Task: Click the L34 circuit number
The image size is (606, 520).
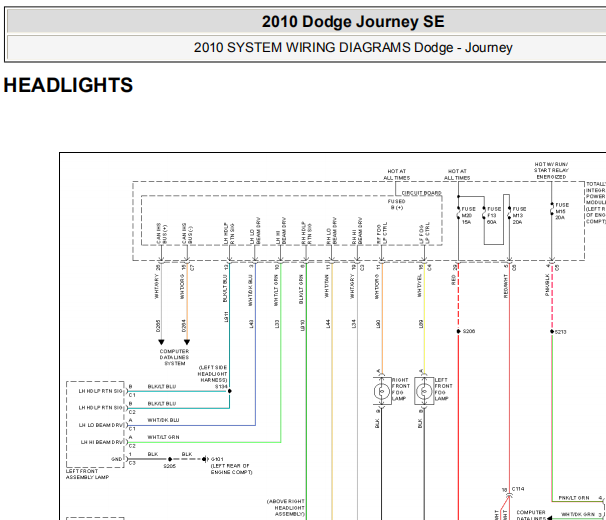Action: pyautogui.click(x=353, y=324)
